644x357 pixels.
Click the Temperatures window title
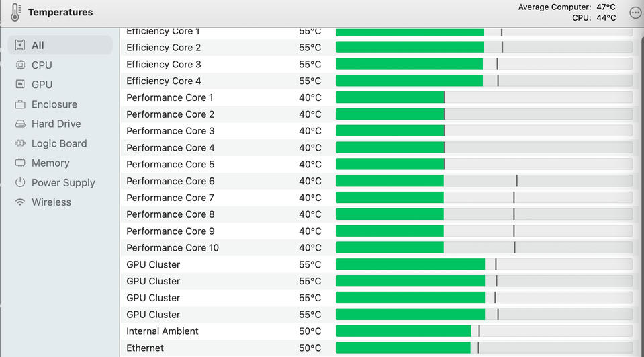[60, 12]
